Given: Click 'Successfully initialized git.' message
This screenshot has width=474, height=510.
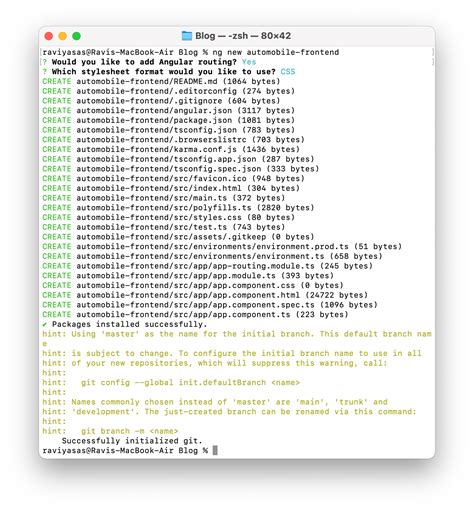Looking at the screenshot, I should [132, 440].
